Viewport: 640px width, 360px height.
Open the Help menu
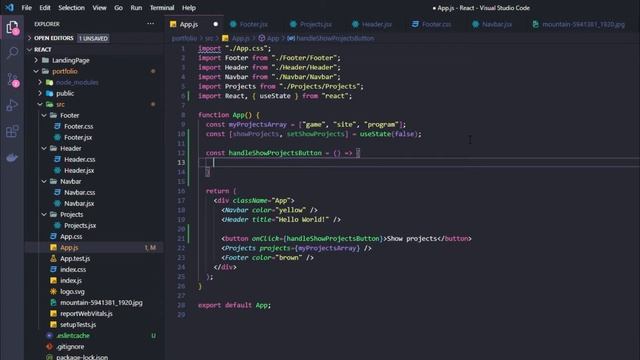(x=189, y=8)
